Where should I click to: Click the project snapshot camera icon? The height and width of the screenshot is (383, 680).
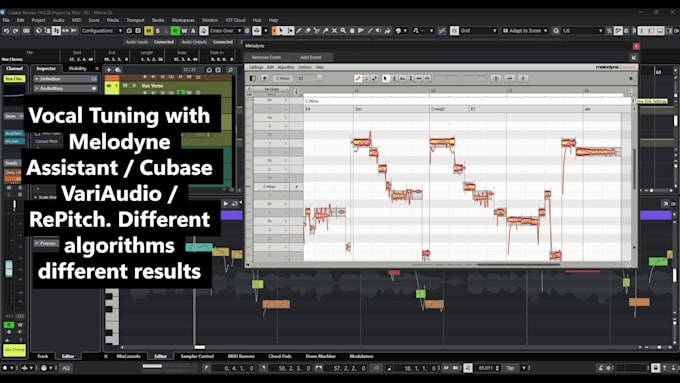[129, 31]
